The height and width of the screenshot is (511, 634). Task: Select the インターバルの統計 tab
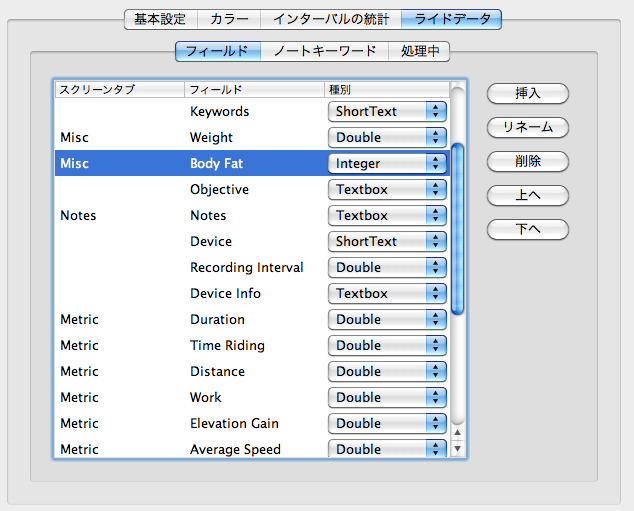[x=331, y=19]
